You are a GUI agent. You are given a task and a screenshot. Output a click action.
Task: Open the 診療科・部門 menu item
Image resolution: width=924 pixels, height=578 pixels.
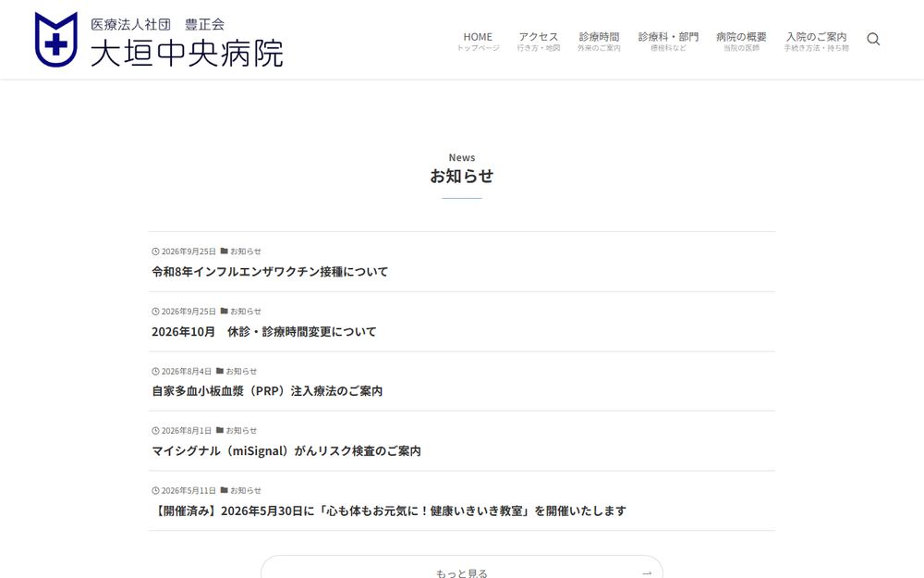pos(668,41)
